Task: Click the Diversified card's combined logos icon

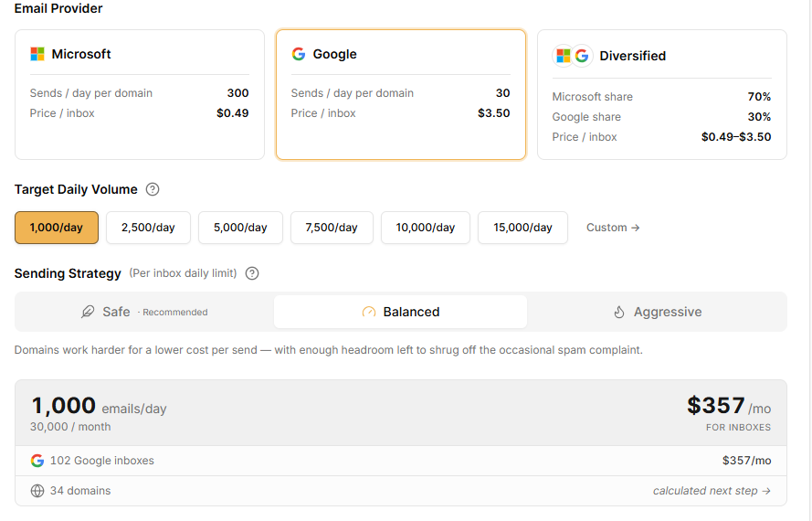Action: (572, 56)
